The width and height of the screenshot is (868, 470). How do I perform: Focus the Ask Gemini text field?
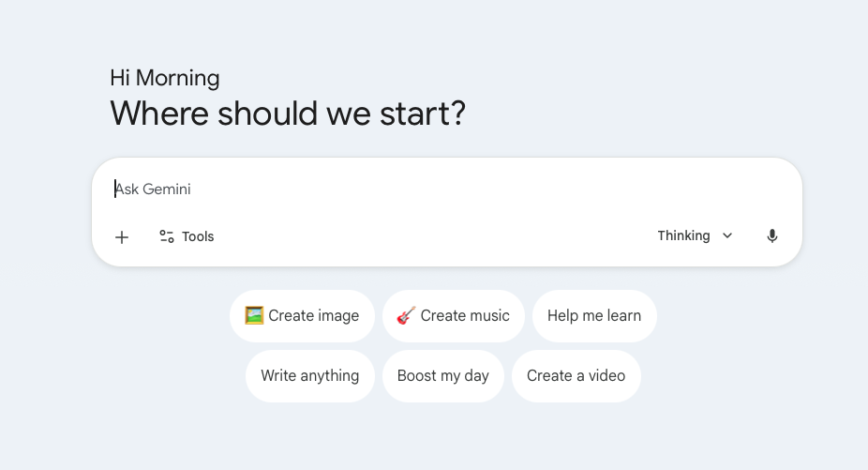click(447, 189)
